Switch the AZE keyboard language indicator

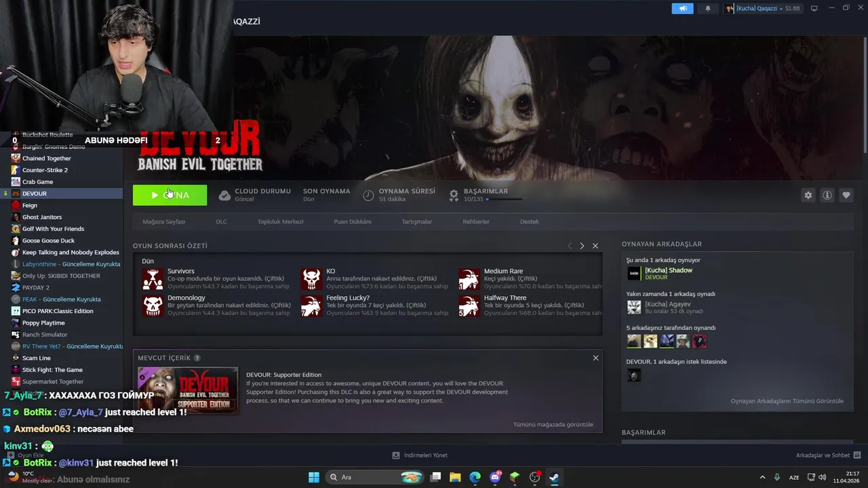(794, 477)
